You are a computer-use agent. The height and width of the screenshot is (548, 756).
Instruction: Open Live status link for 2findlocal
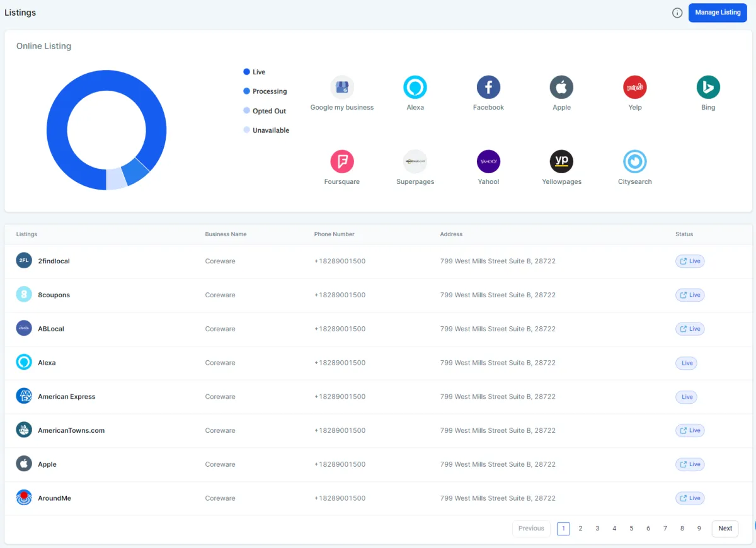pos(690,261)
